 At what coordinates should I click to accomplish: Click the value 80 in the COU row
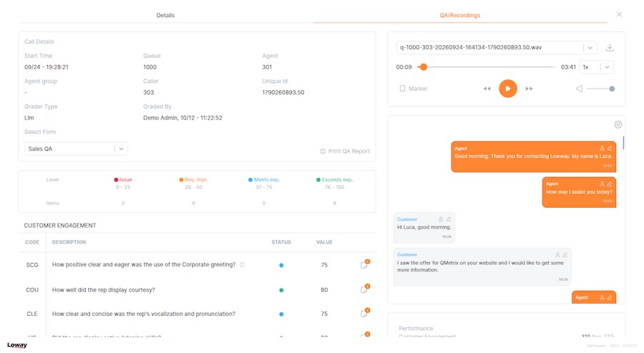(x=324, y=290)
